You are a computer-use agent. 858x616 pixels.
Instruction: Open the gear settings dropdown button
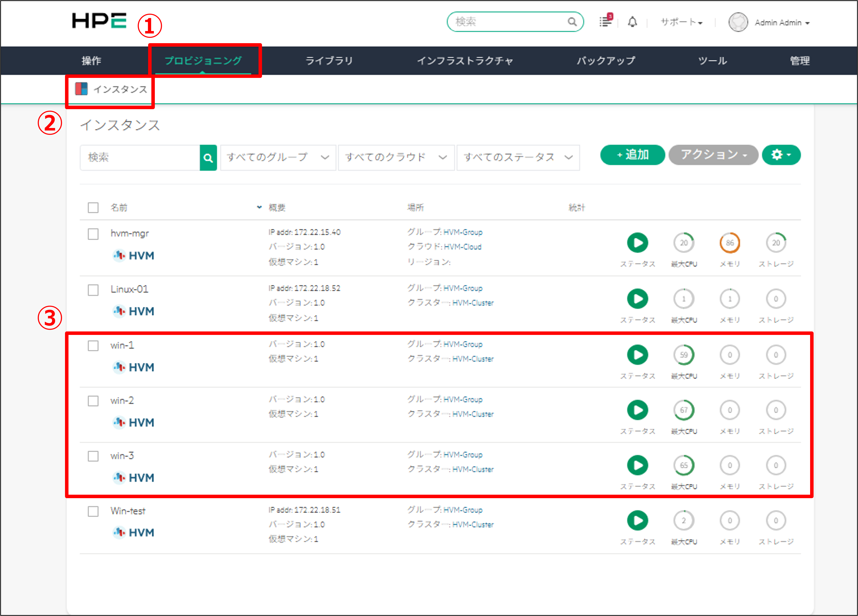[781, 155]
